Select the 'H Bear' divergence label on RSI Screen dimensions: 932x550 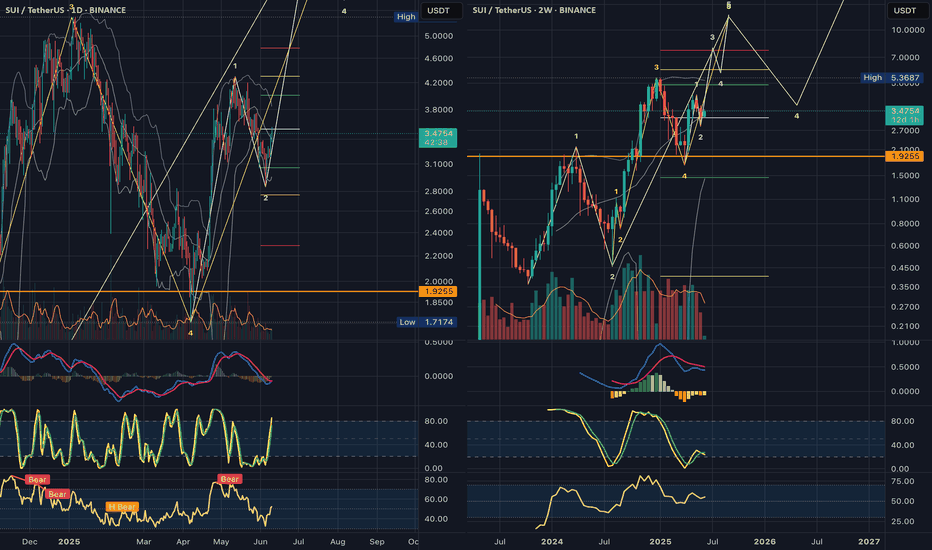pos(122,507)
